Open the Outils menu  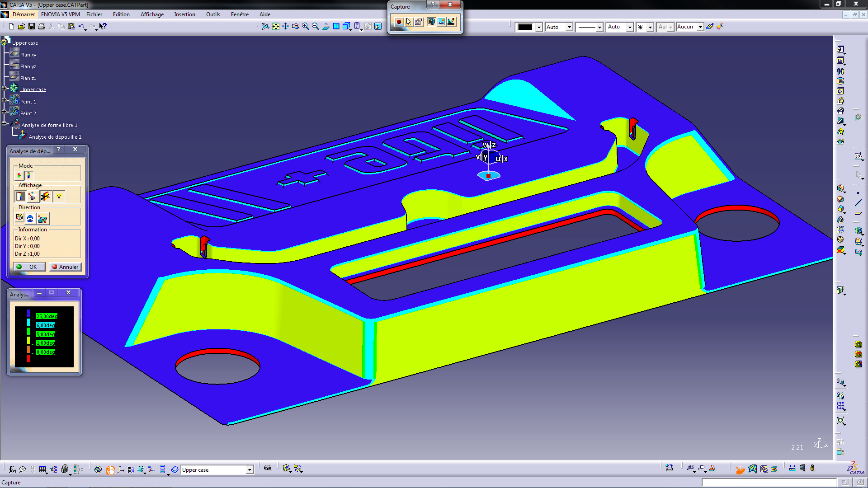[x=213, y=14]
